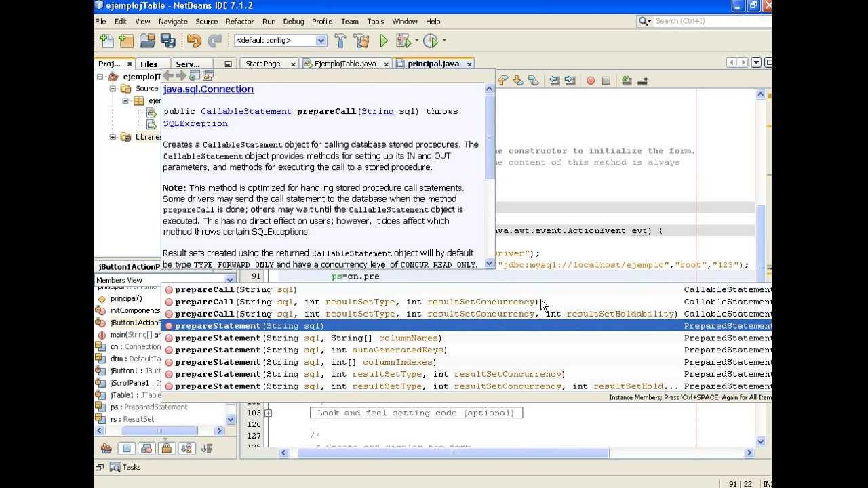Go back in javadoc popup

click(168, 76)
